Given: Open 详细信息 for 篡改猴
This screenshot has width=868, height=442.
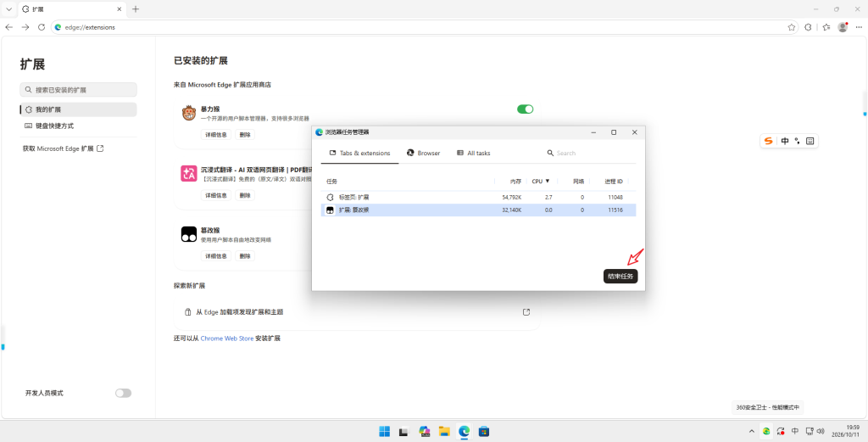Looking at the screenshot, I should pos(216,256).
